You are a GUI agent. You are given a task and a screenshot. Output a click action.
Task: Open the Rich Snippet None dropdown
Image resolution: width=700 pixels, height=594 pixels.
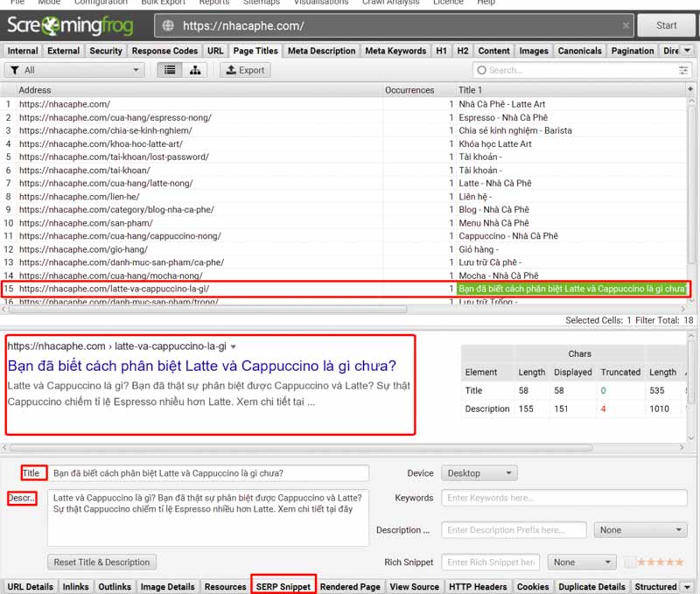(x=583, y=563)
